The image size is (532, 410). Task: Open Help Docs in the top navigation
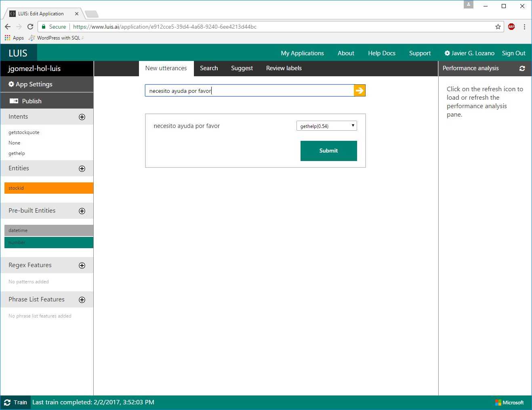(x=382, y=53)
